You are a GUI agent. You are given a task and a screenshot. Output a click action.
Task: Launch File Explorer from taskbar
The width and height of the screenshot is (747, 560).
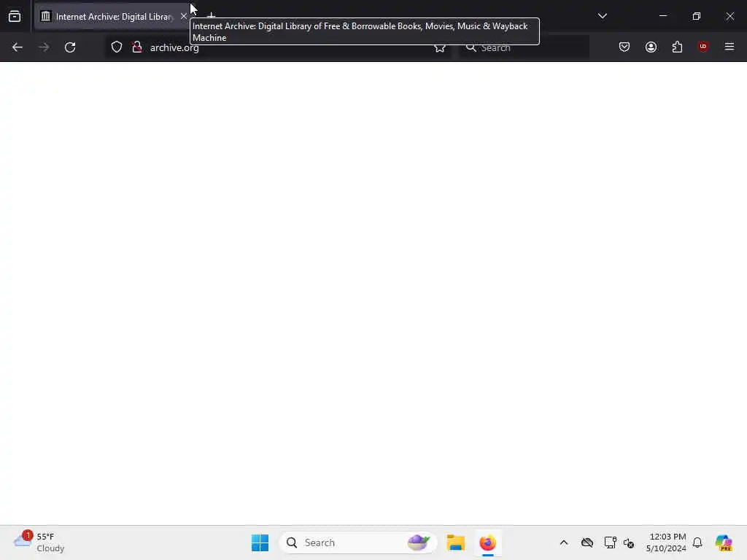(455, 542)
